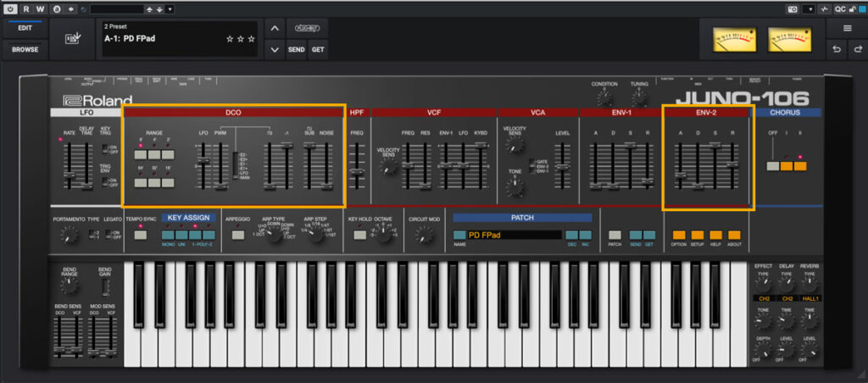Select the DCO range 8' button
The image size is (868, 383).
point(141,154)
